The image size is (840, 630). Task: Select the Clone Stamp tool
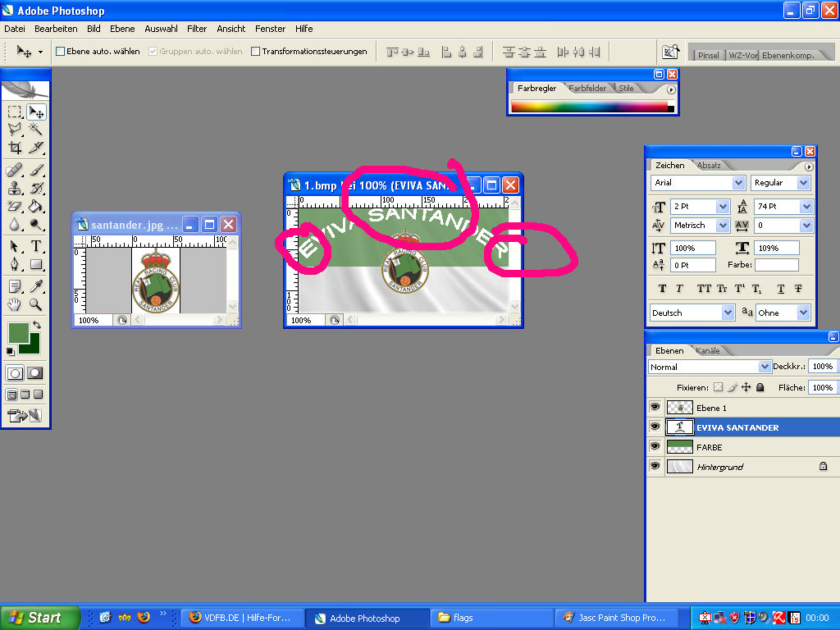[15, 188]
